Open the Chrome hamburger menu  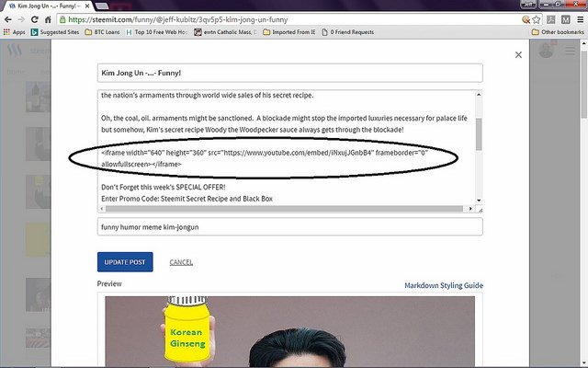(580, 20)
